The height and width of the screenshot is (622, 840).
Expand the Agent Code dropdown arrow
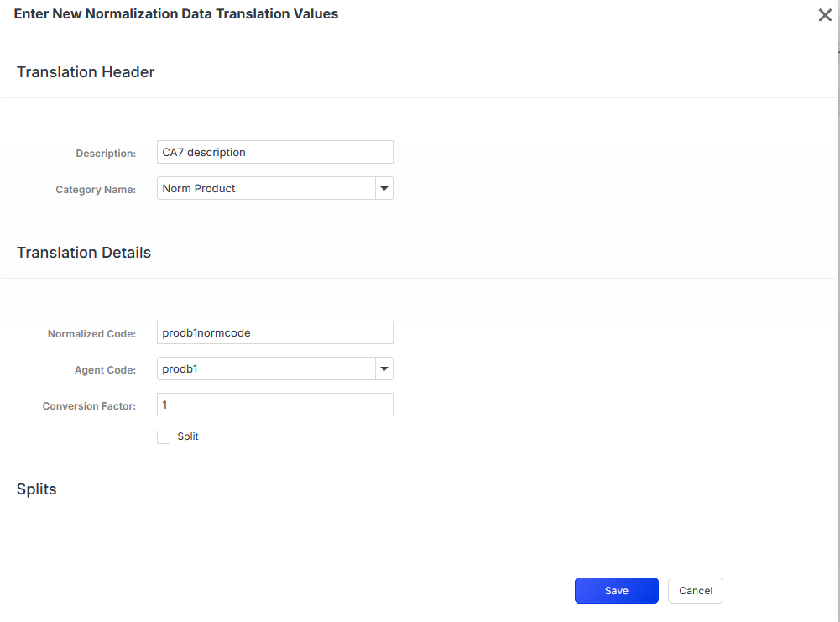(384, 368)
